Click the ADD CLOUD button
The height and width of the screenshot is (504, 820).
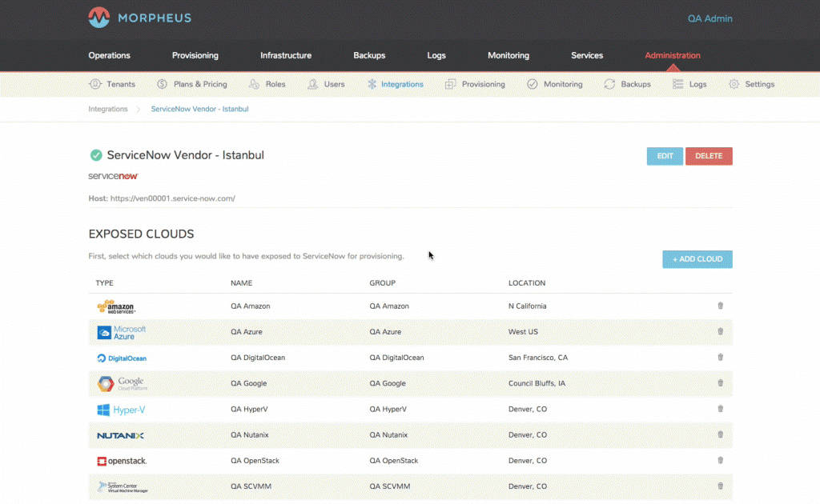pos(697,259)
